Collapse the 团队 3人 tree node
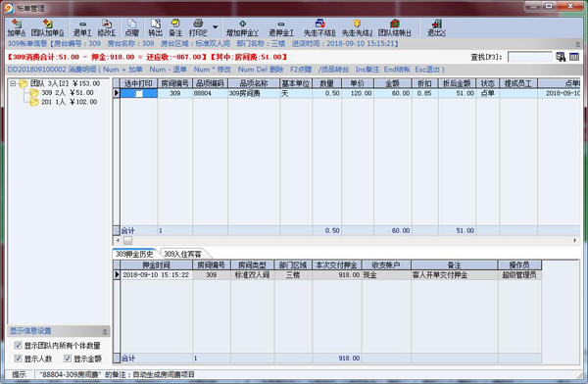The width and height of the screenshot is (588, 384). pos(13,83)
